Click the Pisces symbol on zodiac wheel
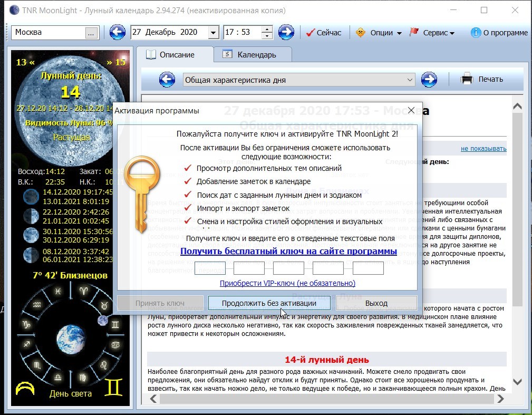532x415 pixels. point(58,291)
